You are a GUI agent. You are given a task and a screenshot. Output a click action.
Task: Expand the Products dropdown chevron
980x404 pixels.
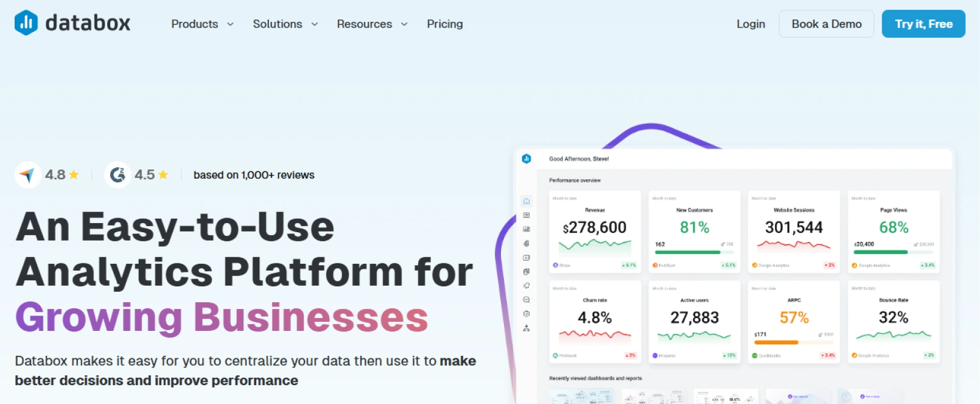(x=230, y=24)
